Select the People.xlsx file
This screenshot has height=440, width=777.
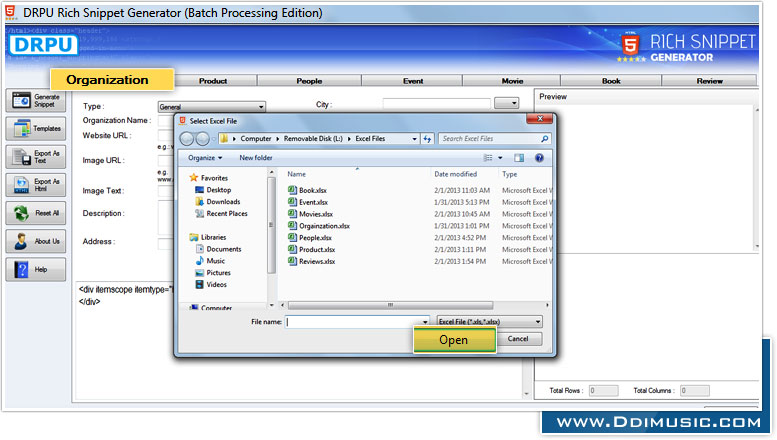click(x=310, y=238)
